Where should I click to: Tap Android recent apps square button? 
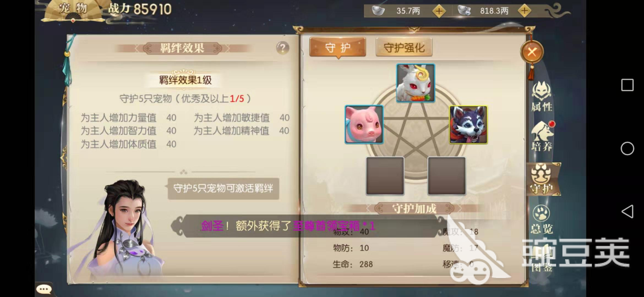tap(627, 85)
